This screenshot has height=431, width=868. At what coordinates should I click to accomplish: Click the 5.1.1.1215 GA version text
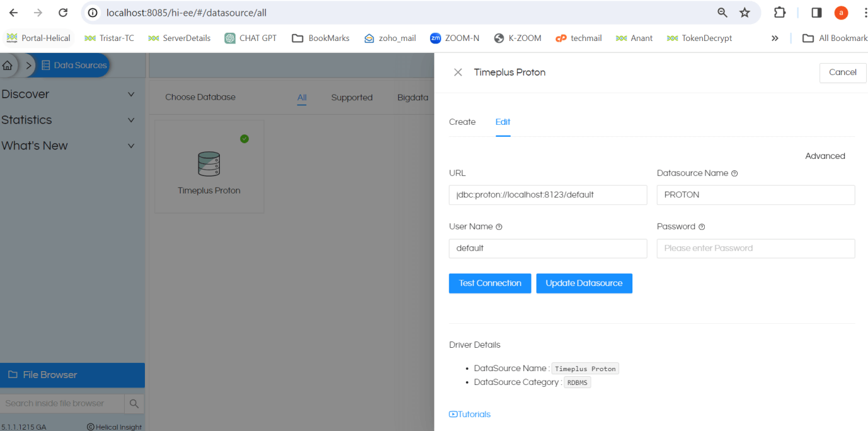24,427
